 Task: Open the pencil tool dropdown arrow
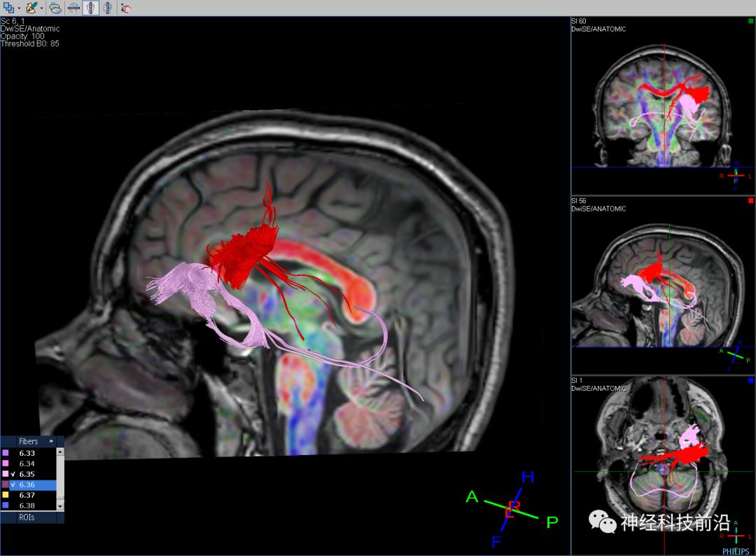point(41,8)
